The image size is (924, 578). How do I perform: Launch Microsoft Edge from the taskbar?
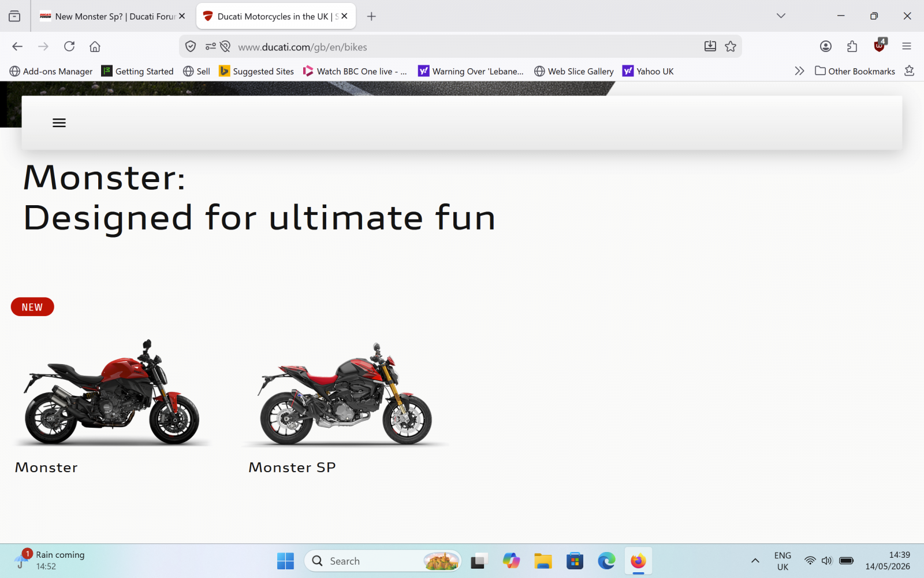[x=606, y=561]
